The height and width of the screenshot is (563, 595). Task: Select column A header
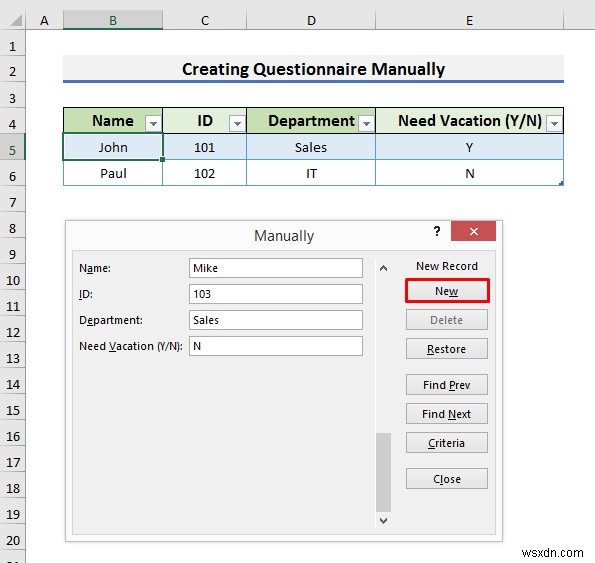pyautogui.click(x=44, y=20)
